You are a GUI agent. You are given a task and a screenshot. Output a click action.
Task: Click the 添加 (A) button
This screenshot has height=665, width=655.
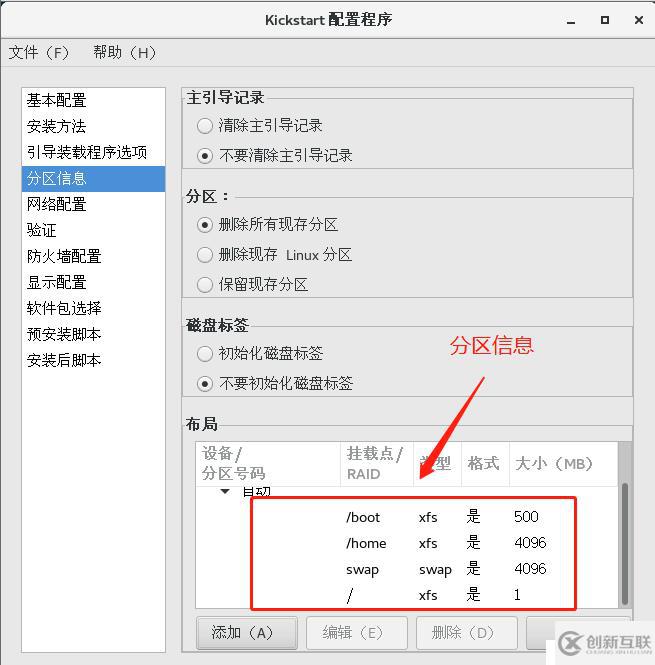[246, 633]
